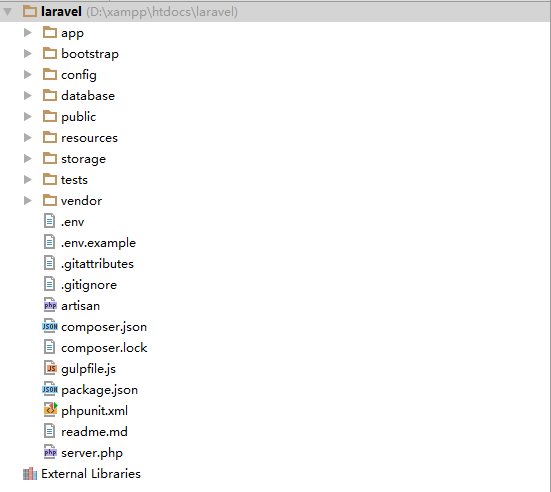
Task: Click the package.json JSON icon
Action: 50,389
